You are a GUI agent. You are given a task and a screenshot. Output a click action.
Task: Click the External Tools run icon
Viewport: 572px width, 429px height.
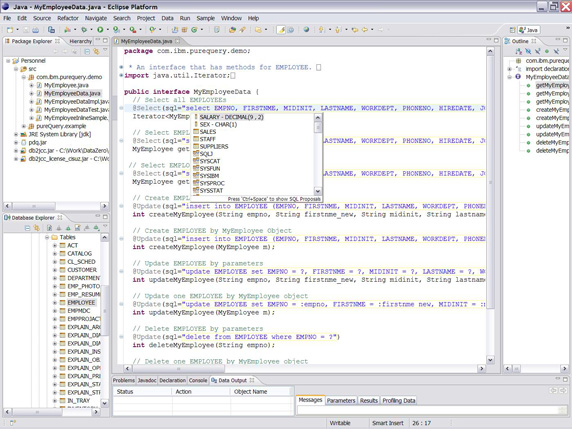[132, 30]
